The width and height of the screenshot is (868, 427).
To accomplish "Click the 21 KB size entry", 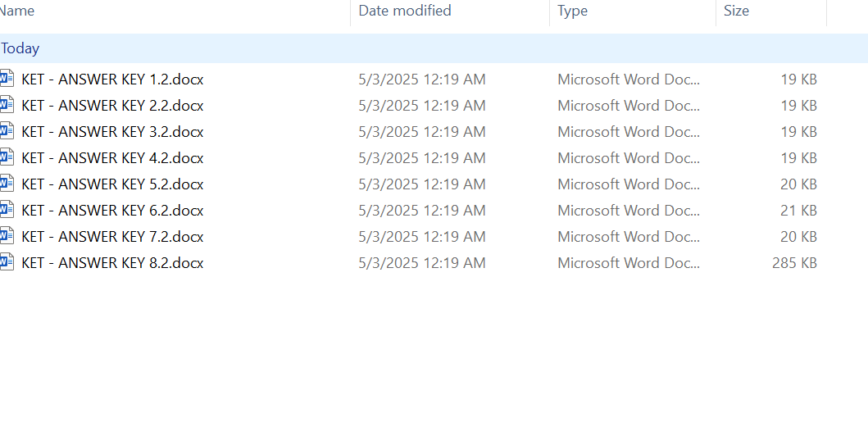I will click(x=798, y=211).
